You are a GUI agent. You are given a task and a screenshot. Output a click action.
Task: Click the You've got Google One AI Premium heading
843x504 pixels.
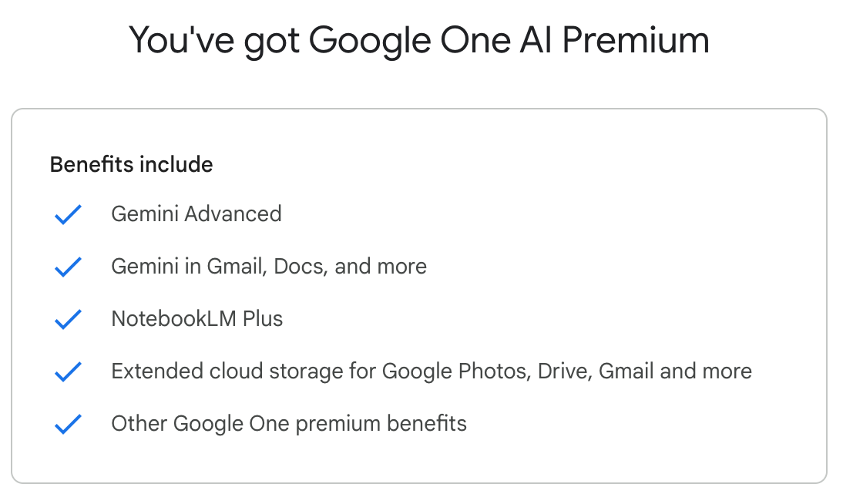point(419,40)
